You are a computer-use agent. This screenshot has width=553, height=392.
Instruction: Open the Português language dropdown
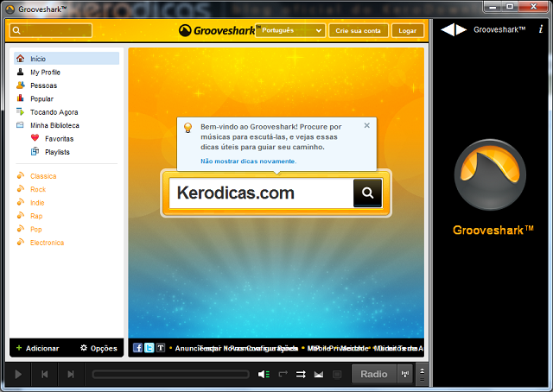coord(290,30)
